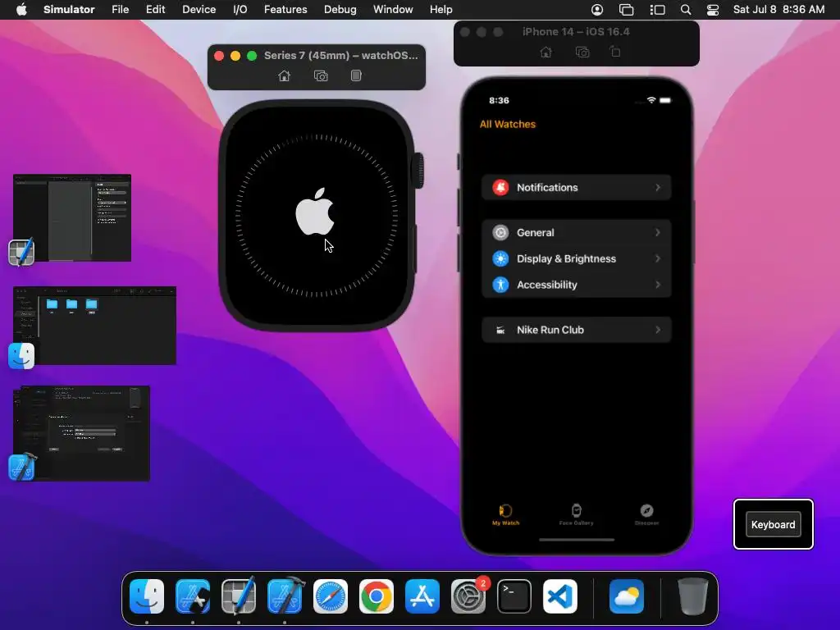This screenshot has width=840, height=630.
Task: Open the Device menu
Action: [199, 10]
